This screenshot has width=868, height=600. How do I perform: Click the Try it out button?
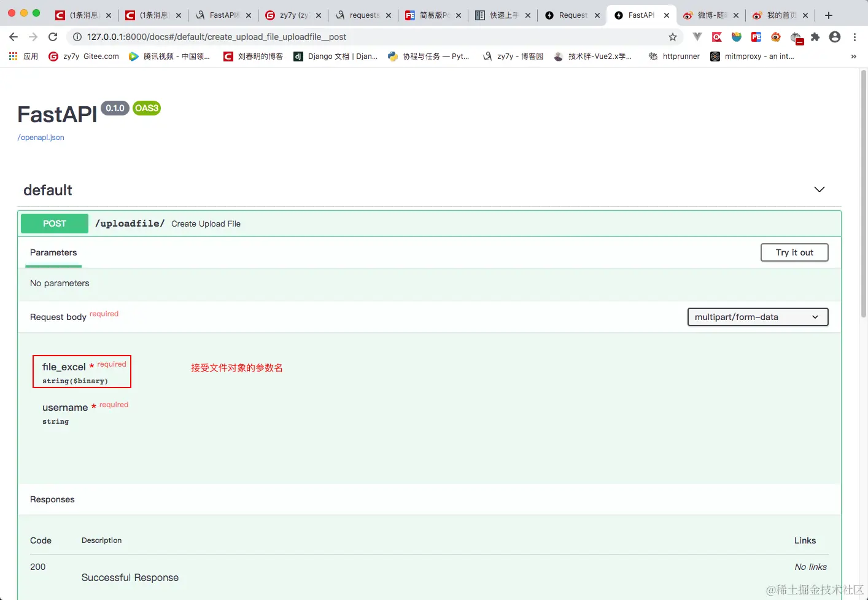pos(794,252)
